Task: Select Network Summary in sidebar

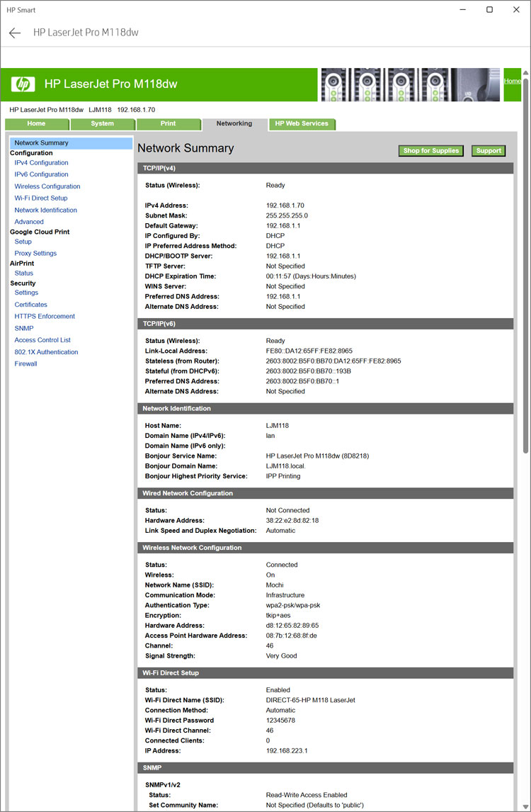Action: [x=71, y=143]
